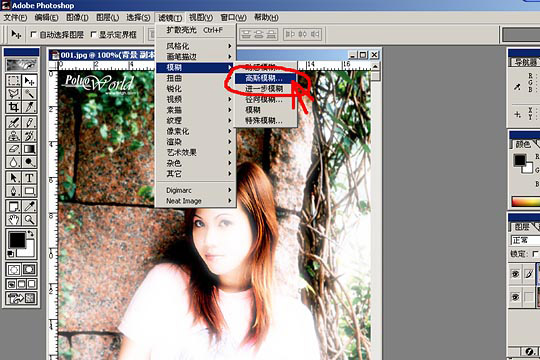Viewport: 540px width, 360px height.
Task: Select the Move tool in the toolbox
Action: (x=29, y=81)
